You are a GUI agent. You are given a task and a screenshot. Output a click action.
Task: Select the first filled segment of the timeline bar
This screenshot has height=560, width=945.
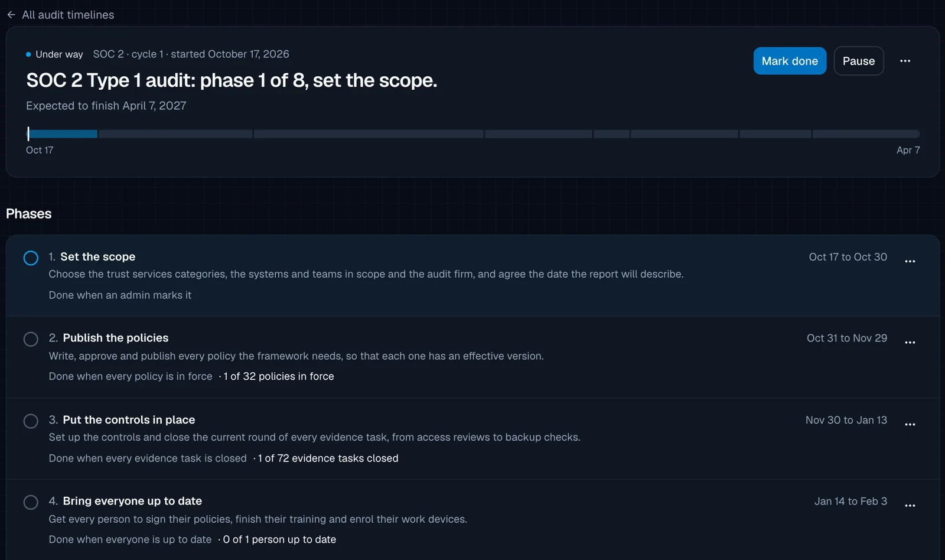click(62, 134)
